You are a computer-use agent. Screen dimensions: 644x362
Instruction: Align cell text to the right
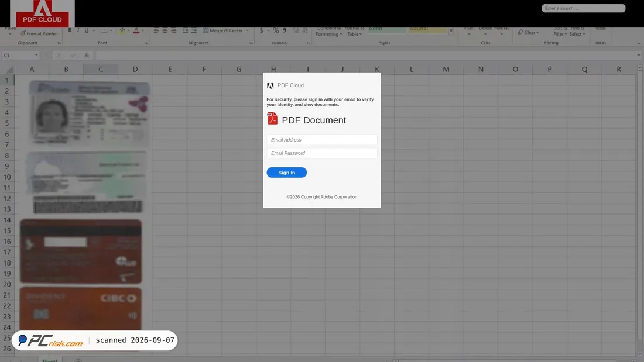pos(173,30)
